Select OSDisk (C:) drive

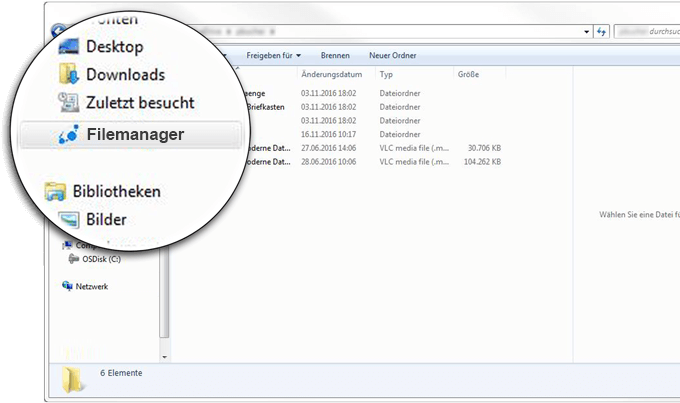(x=101, y=259)
